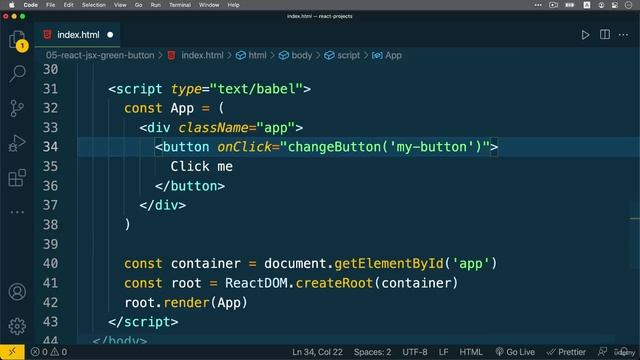
Task: Click closing </script> tag on line 43
Action: click(143, 322)
